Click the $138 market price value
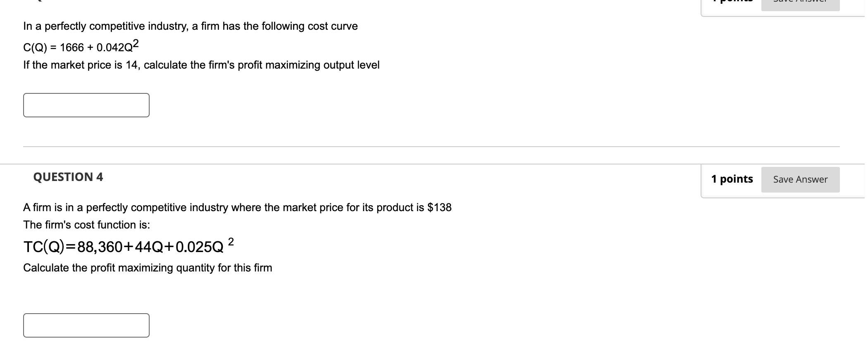868x357 pixels. [439, 207]
